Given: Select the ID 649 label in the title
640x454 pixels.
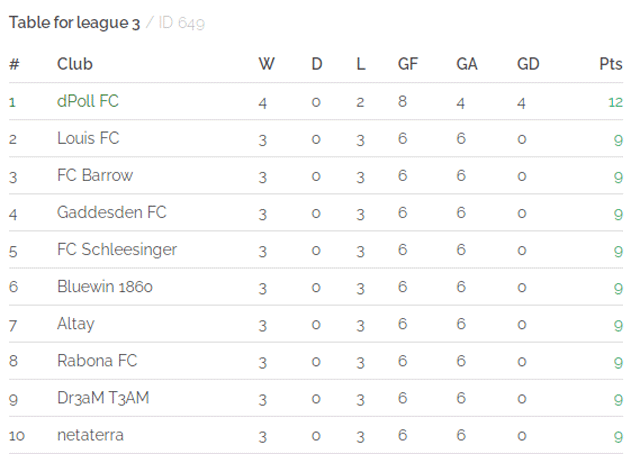Looking at the screenshot, I should 181,23.
